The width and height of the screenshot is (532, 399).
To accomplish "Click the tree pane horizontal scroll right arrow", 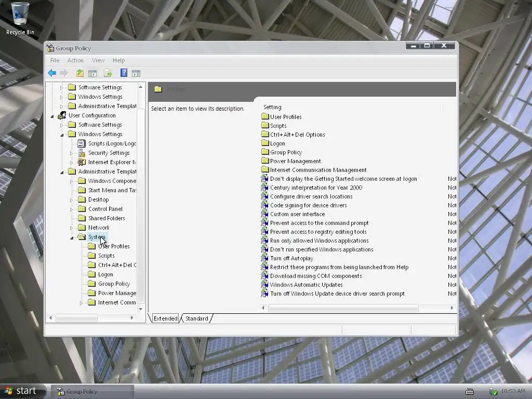I will click(131, 317).
